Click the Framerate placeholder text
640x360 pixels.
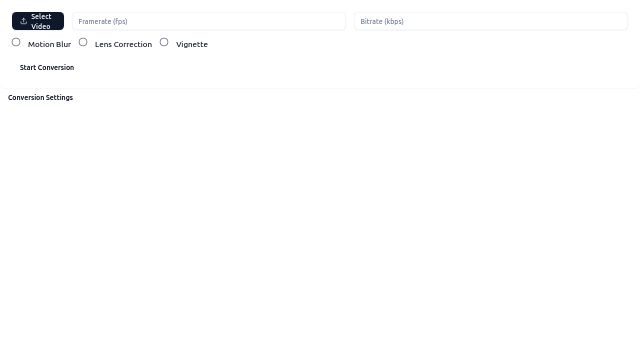click(103, 21)
